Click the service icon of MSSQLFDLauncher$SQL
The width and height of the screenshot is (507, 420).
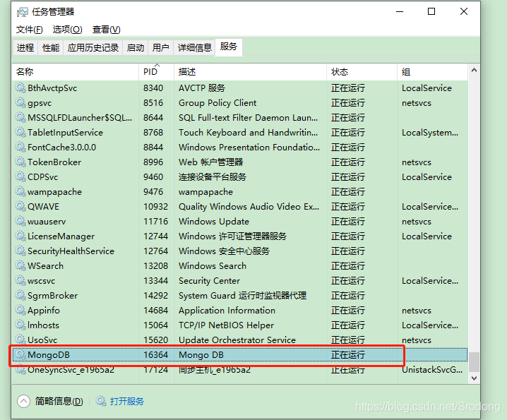click(20, 117)
